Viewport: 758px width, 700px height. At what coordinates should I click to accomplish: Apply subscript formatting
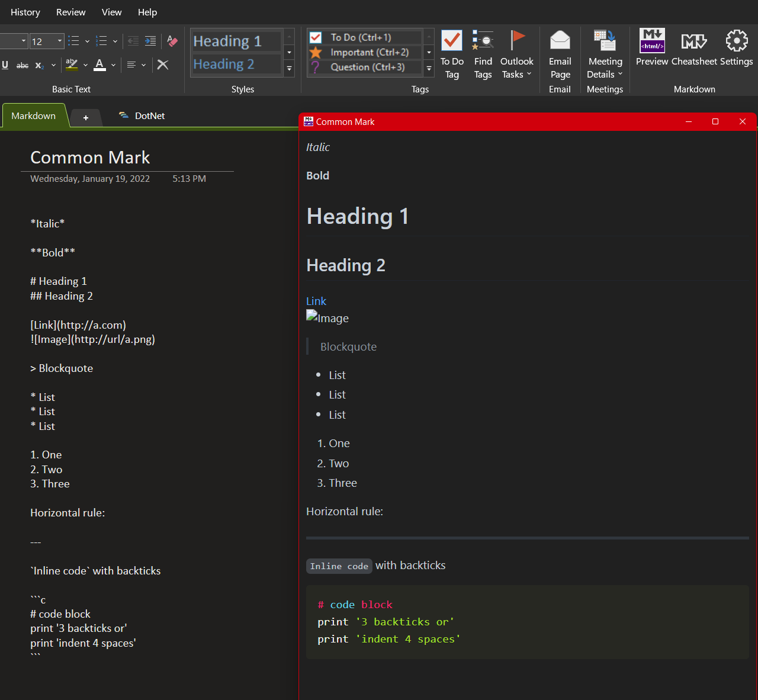40,65
